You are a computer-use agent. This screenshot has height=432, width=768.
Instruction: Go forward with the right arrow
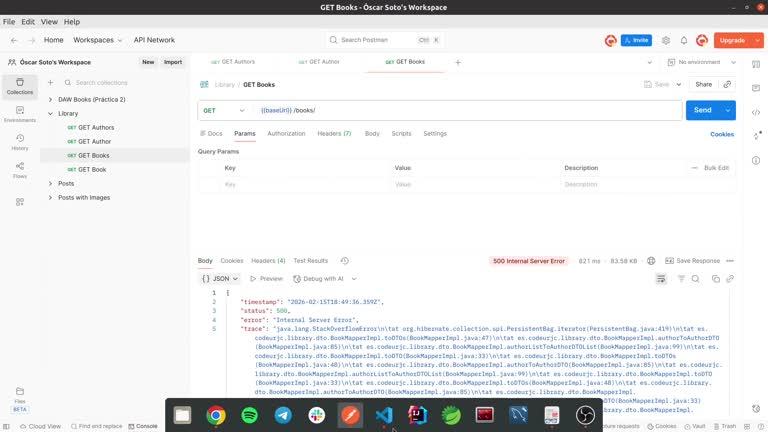(x=32, y=40)
